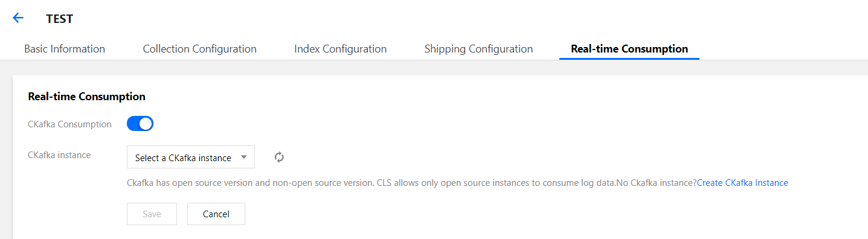
Task: Follow the Create CKafka Instance link
Action: (x=742, y=183)
